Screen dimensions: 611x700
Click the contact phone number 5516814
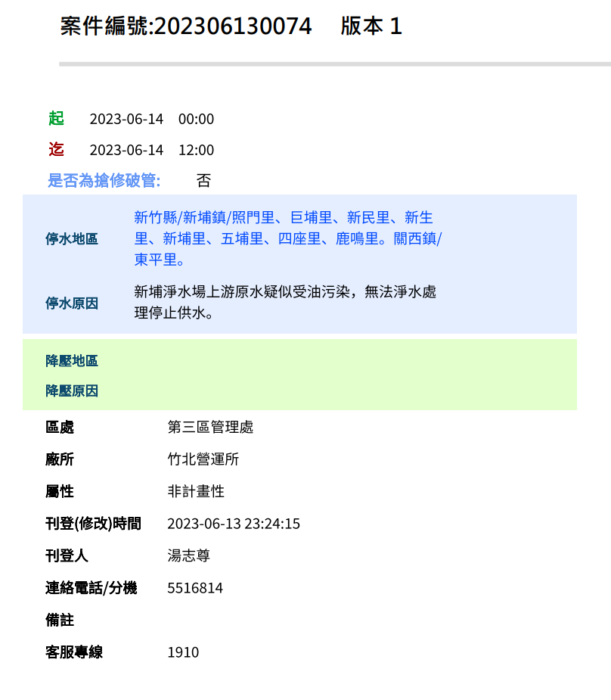(195, 588)
